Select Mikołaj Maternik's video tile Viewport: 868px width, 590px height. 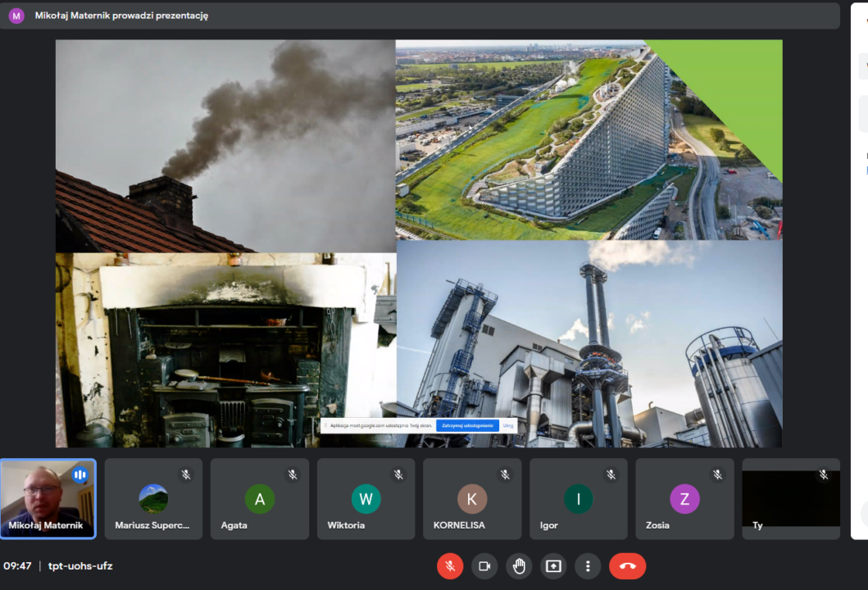pyautogui.click(x=48, y=498)
